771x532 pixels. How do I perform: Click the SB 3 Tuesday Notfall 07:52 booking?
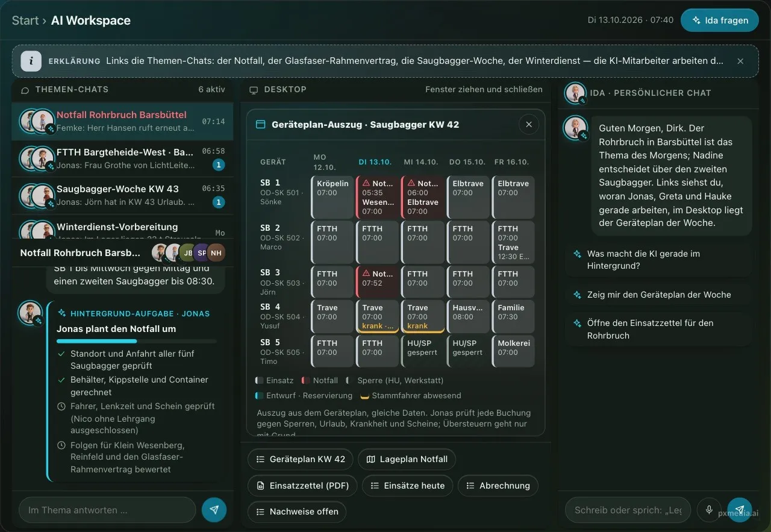click(378, 282)
